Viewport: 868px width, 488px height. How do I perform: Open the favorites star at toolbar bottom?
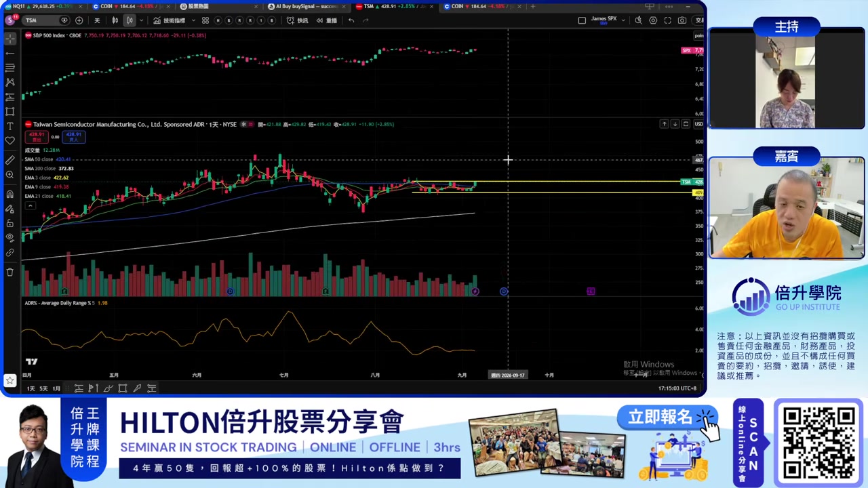click(x=10, y=381)
